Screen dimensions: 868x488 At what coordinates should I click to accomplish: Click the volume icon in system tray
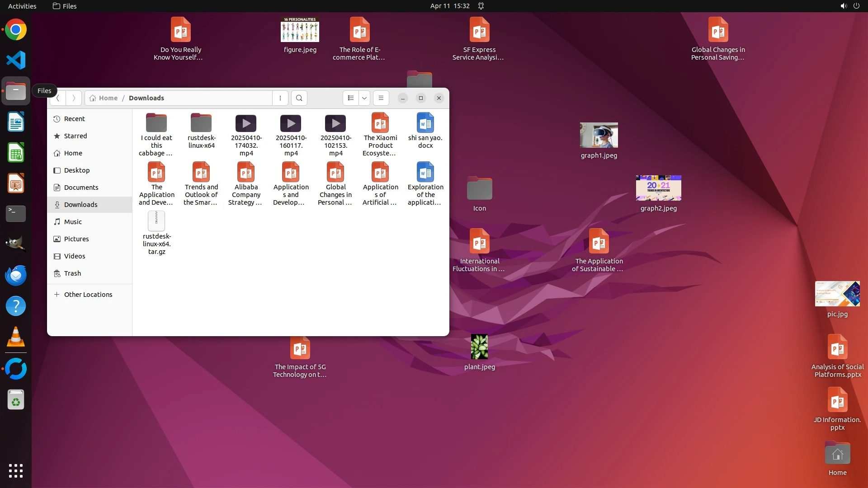point(843,6)
